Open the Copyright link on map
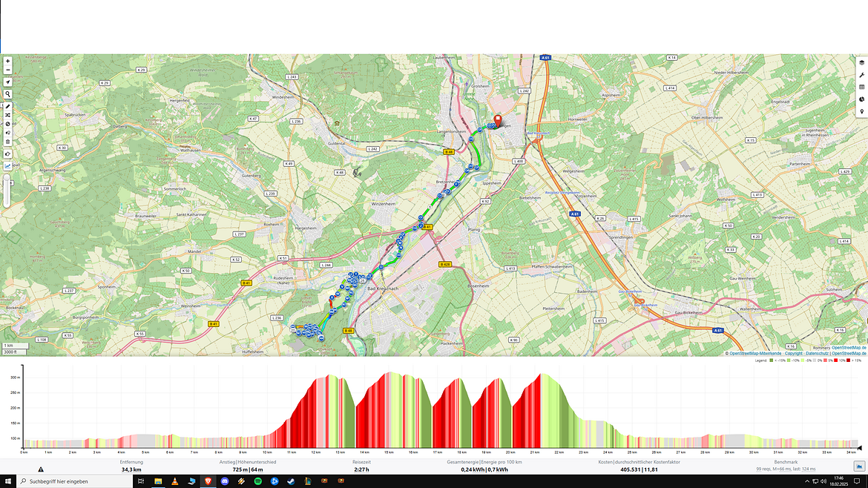Screen dimensions: 868x488 click(793, 353)
